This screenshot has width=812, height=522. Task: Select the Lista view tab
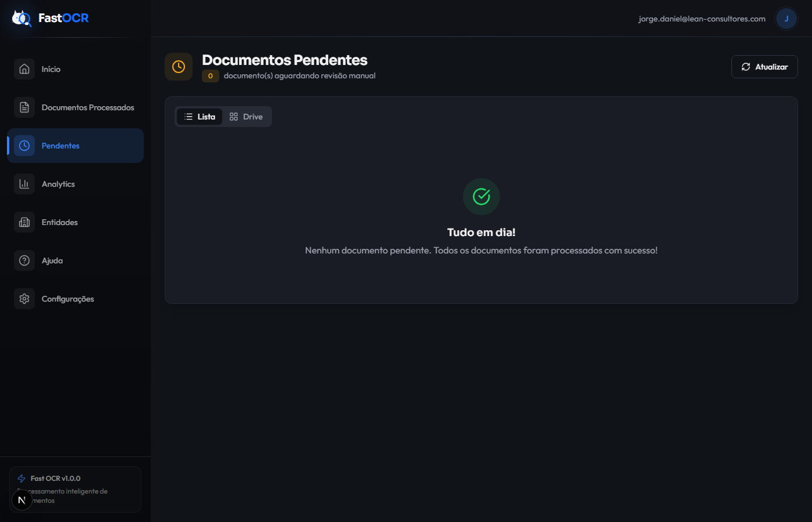[x=199, y=116]
